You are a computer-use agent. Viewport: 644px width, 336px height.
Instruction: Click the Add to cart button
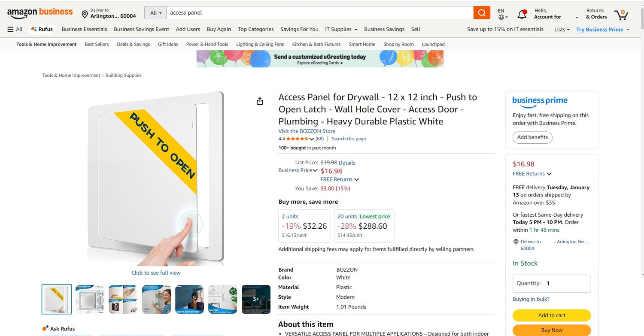point(552,315)
